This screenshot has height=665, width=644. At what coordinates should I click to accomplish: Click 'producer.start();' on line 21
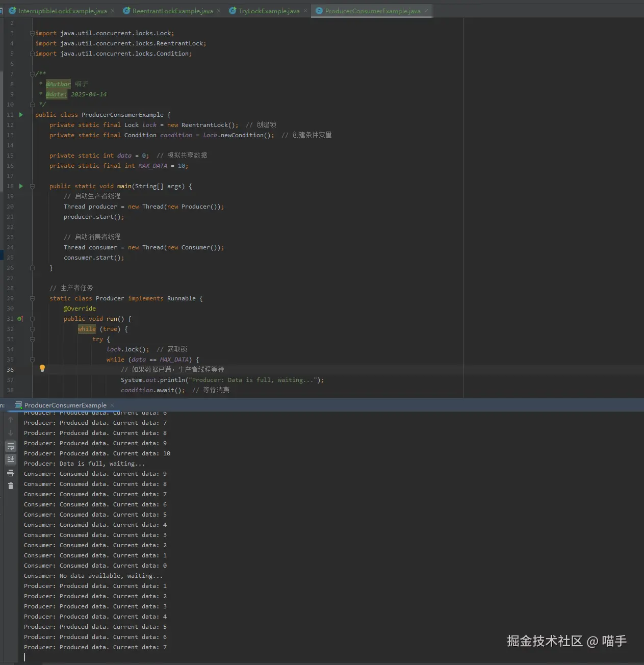pos(94,217)
